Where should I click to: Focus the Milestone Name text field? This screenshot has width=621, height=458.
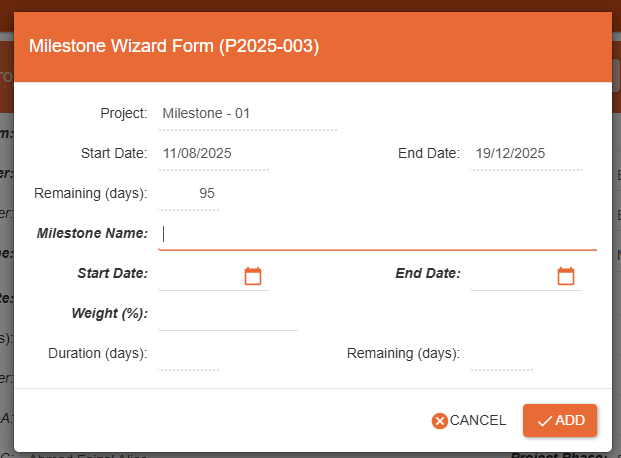pyautogui.click(x=378, y=234)
